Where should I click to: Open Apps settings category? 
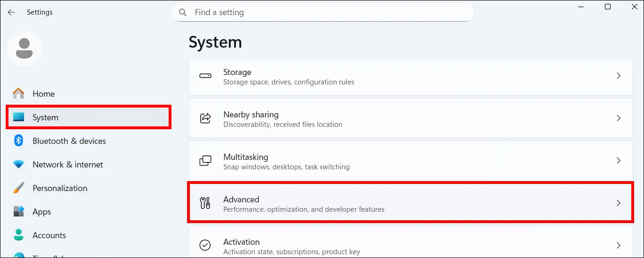click(x=89, y=212)
